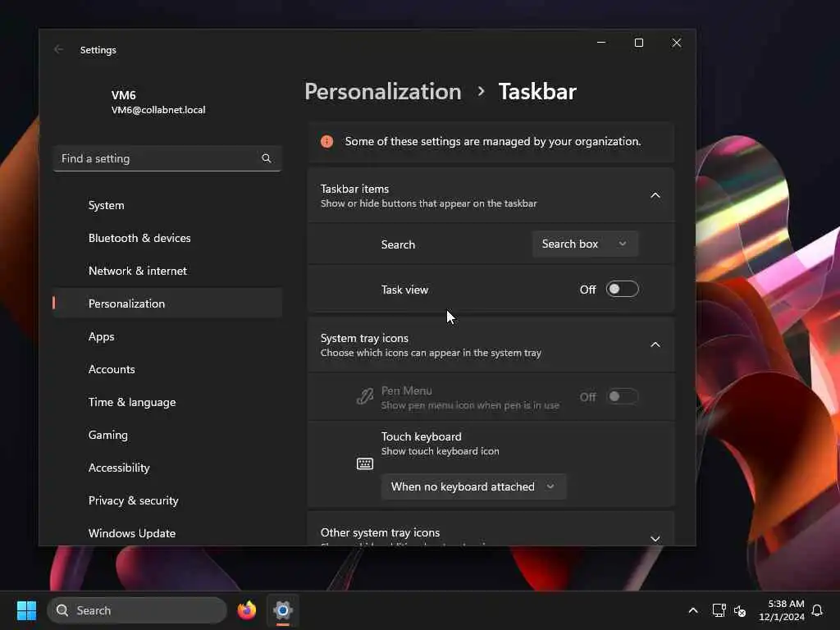Toggle the Task view switch
The height and width of the screenshot is (630, 840).
622,290
